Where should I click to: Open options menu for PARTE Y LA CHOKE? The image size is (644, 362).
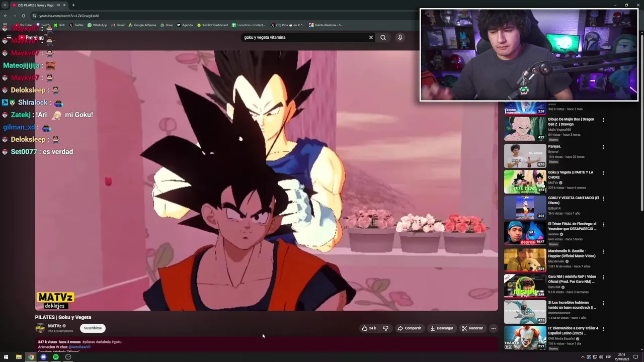point(603,173)
